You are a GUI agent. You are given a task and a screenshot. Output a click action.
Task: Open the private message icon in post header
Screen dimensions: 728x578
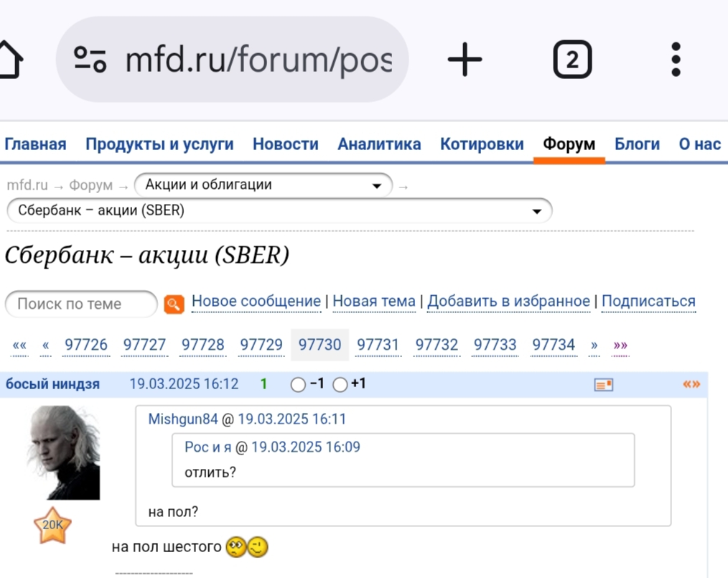click(604, 384)
